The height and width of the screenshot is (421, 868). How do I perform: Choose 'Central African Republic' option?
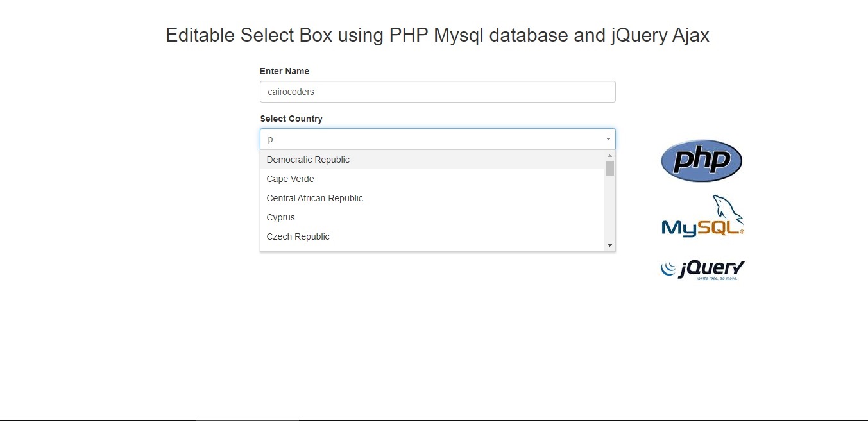click(314, 198)
